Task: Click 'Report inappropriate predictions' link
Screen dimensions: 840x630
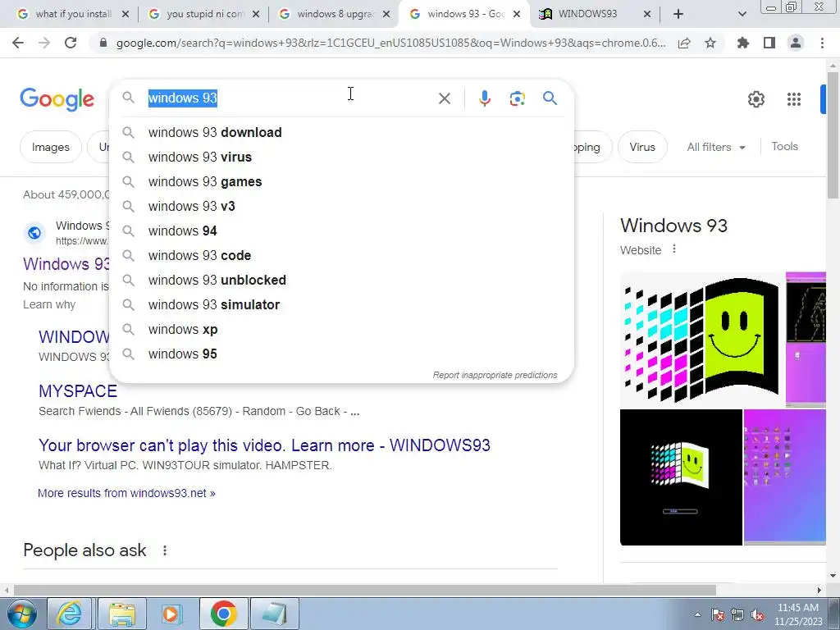Action: 495,375
